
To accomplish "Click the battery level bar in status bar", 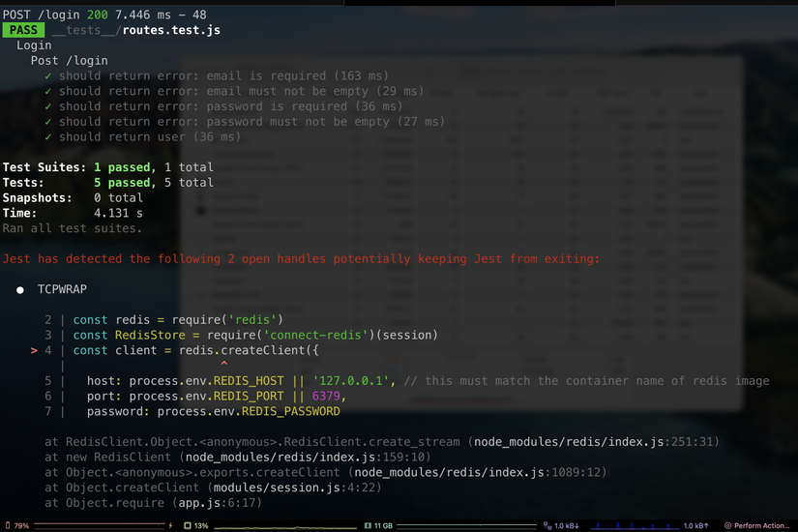I will tap(100, 524).
